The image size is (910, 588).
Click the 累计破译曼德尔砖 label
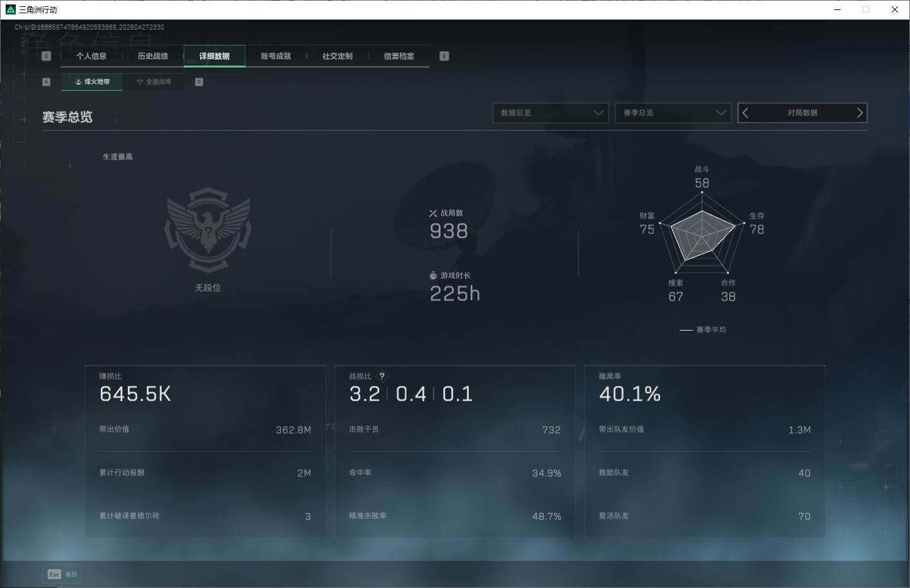(129, 516)
